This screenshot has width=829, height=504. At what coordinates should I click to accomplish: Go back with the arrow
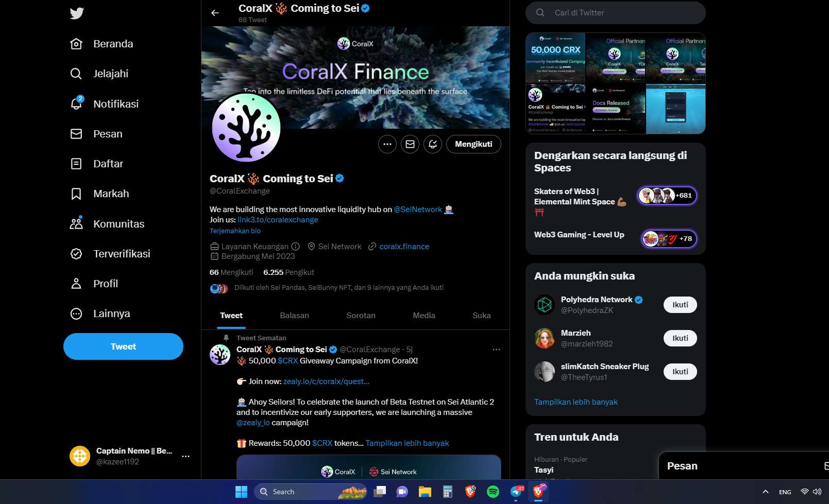[215, 13]
